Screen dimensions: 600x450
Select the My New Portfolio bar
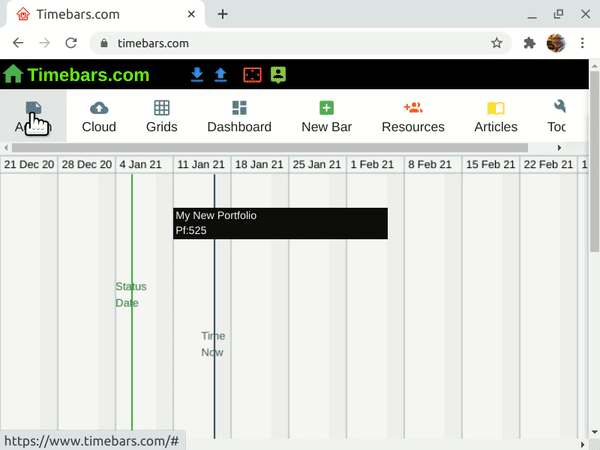click(280, 223)
